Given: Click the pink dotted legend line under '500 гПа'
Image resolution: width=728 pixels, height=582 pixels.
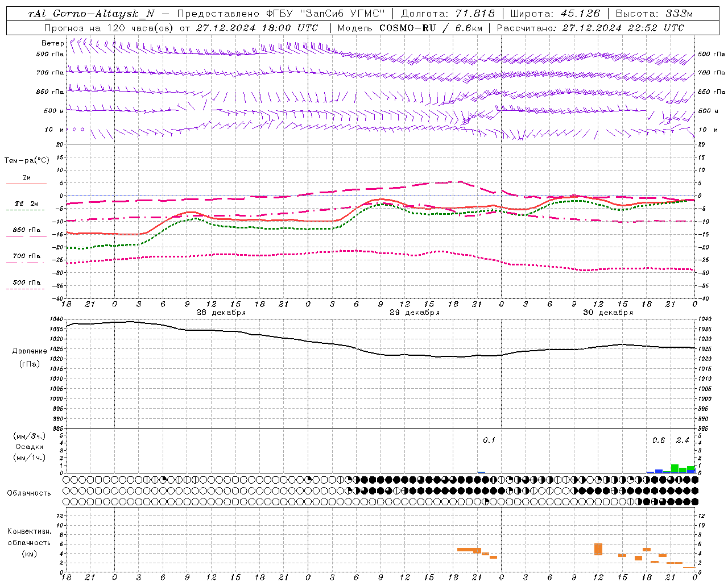Looking at the screenshot, I should click(x=25, y=289).
